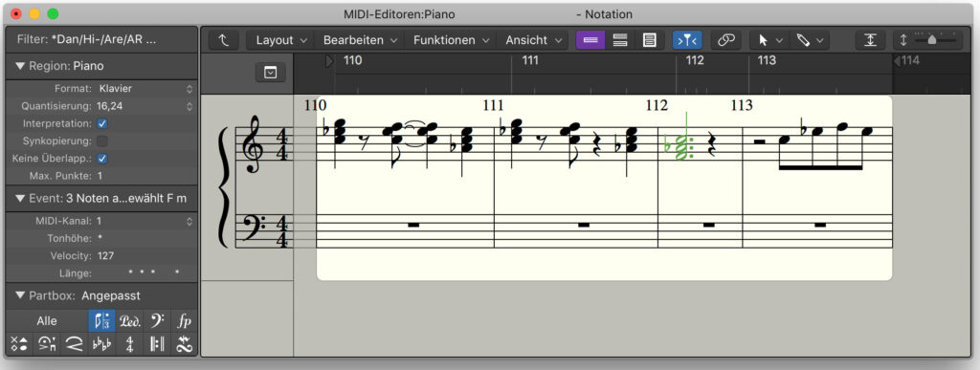The width and height of the screenshot is (980, 370).
Task: Click bar 113 in the ruler
Action: pos(767,60)
